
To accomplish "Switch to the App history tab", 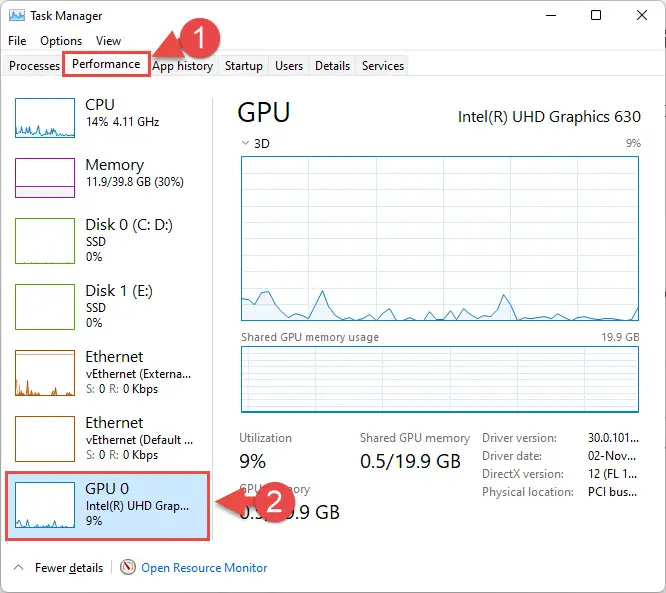I will click(183, 66).
